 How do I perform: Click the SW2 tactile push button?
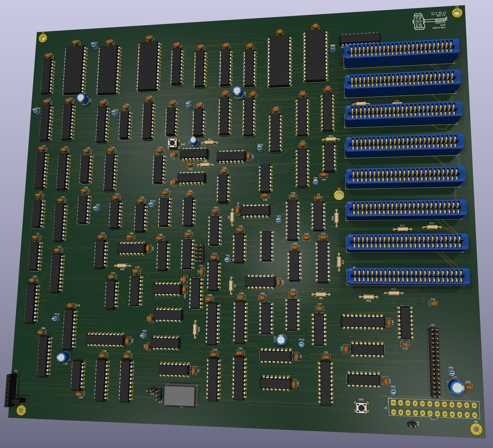pyautogui.click(x=361, y=408)
